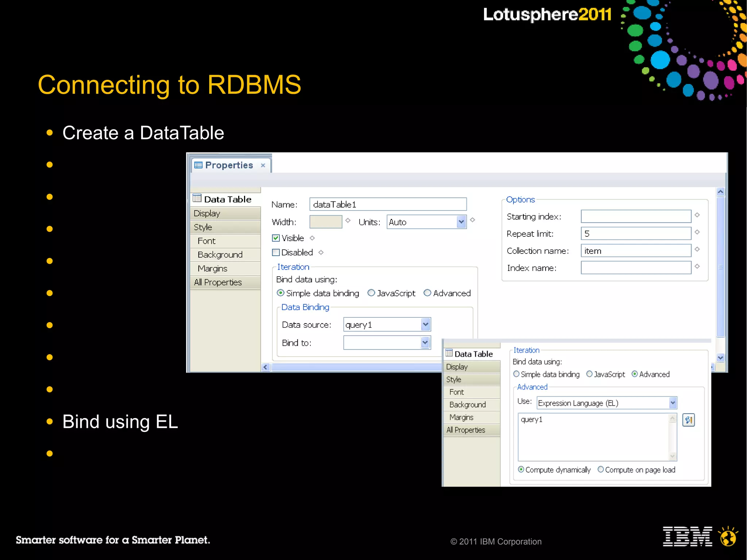This screenshot has width=747, height=560.
Task: Select the JavaScript radio in the upper panel
Action: 371,293
